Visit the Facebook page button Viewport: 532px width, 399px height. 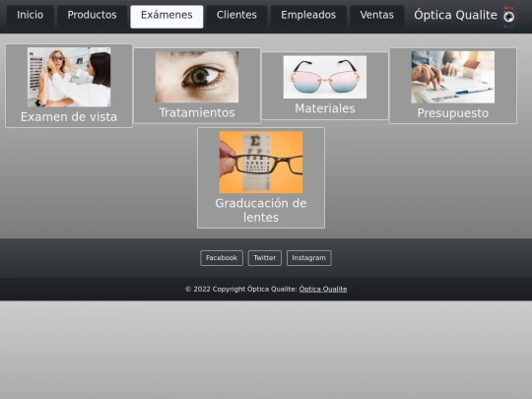coord(222,258)
